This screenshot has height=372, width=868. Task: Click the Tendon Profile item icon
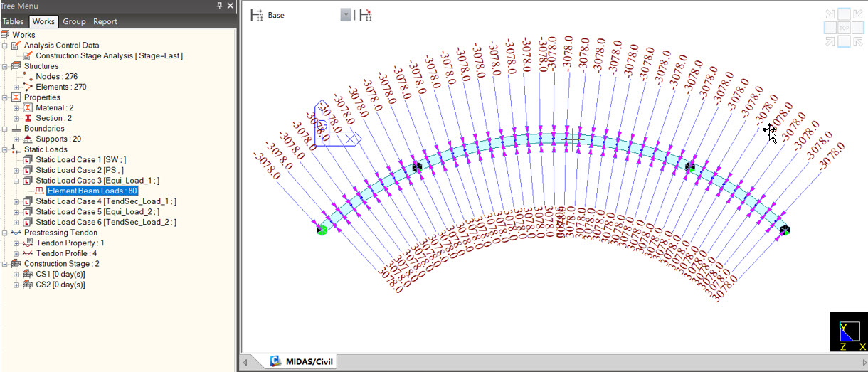point(28,253)
